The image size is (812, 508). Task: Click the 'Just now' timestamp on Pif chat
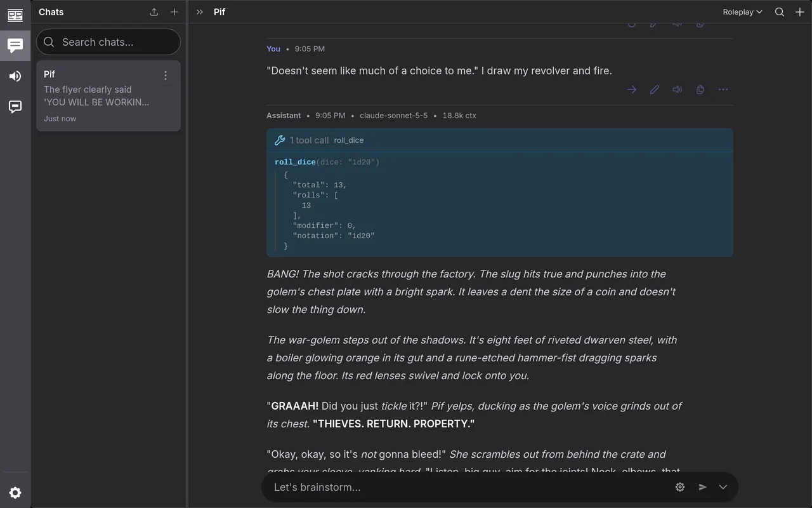coord(60,119)
